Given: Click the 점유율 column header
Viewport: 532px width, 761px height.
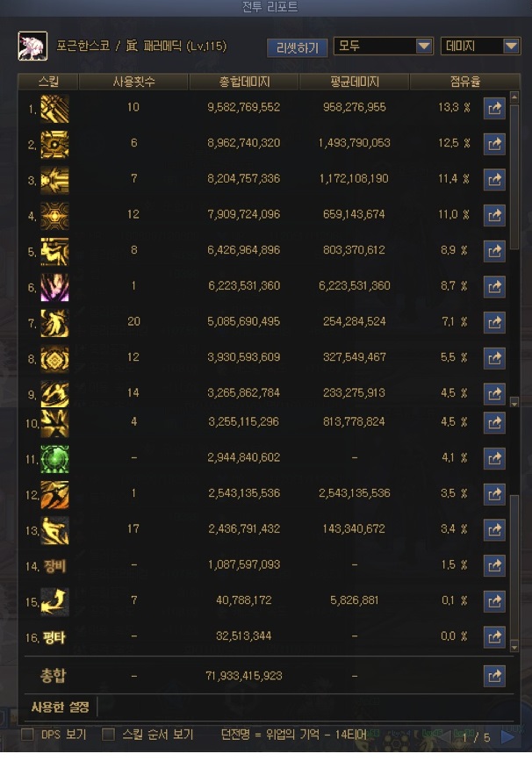Looking at the screenshot, I should click(x=464, y=83).
